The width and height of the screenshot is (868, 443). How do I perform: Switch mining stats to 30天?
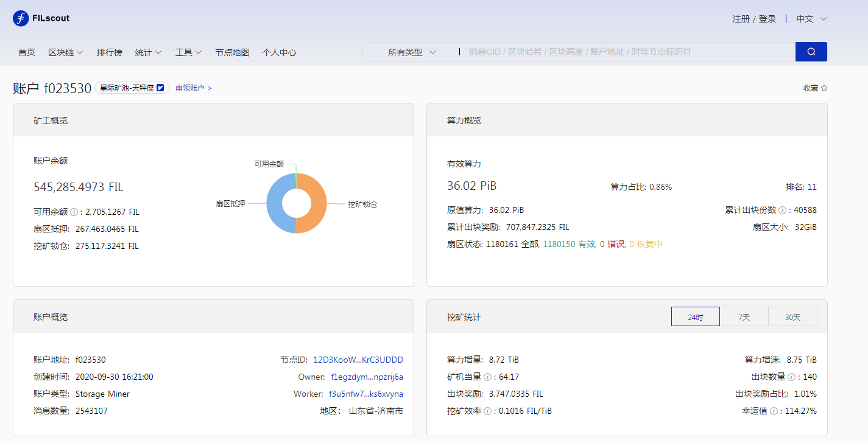coord(792,317)
